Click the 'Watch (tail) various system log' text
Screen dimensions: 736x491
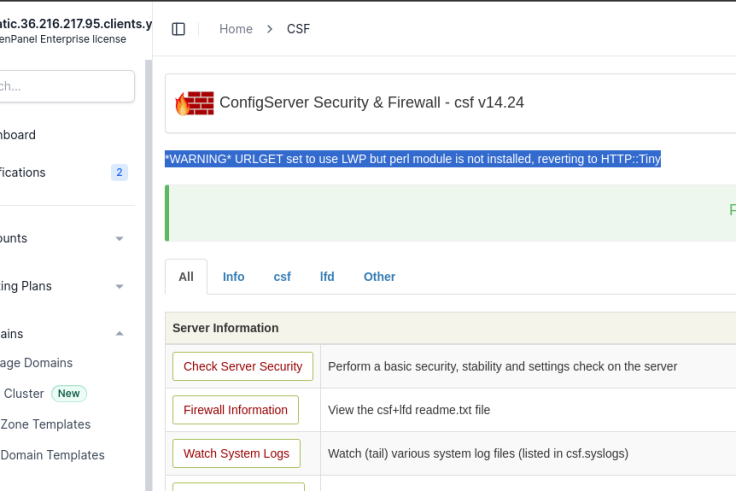pyautogui.click(x=478, y=453)
